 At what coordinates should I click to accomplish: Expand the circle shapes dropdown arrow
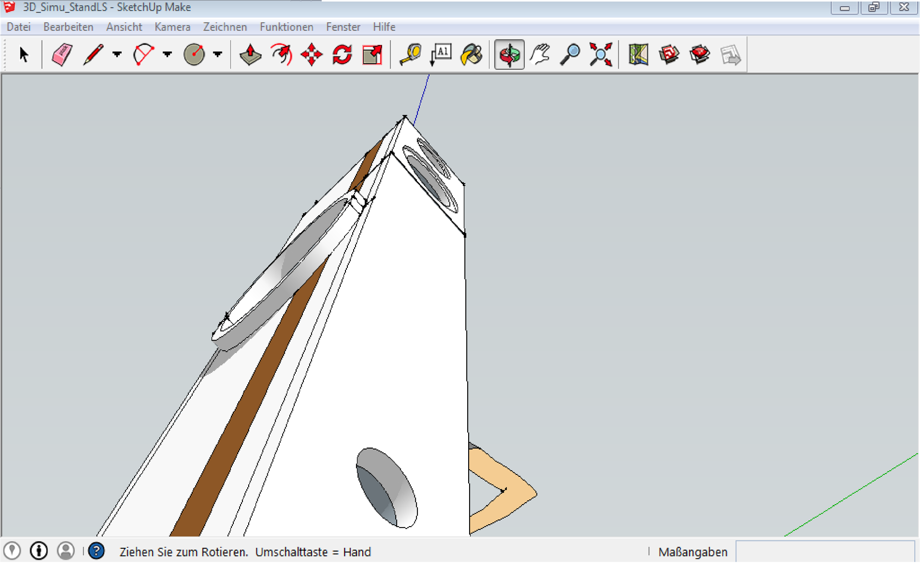coord(218,55)
